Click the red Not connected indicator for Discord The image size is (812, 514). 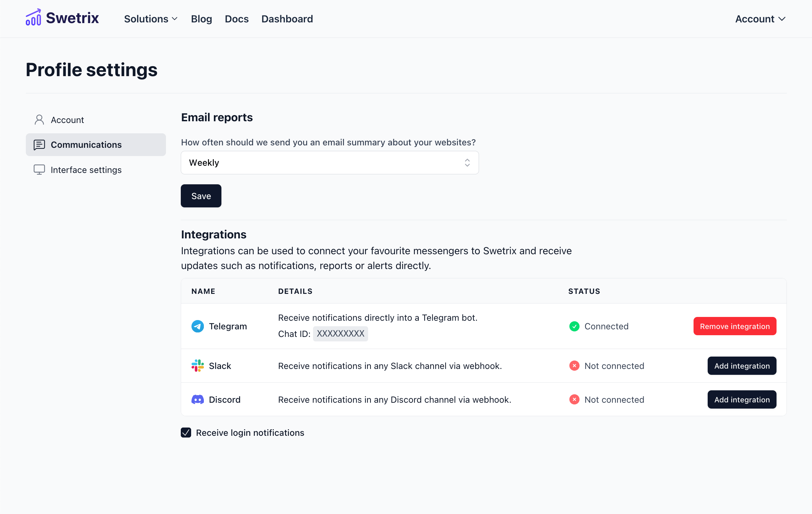(x=574, y=399)
